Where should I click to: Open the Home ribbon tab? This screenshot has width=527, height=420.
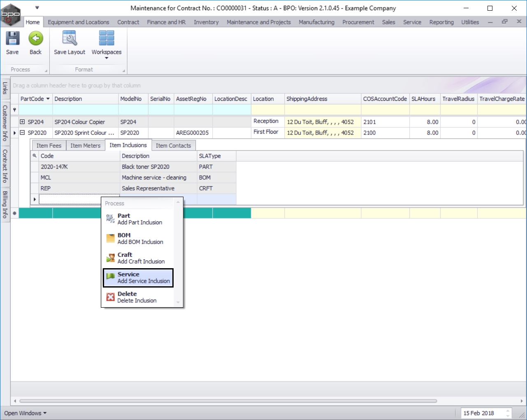(x=33, y=22)
